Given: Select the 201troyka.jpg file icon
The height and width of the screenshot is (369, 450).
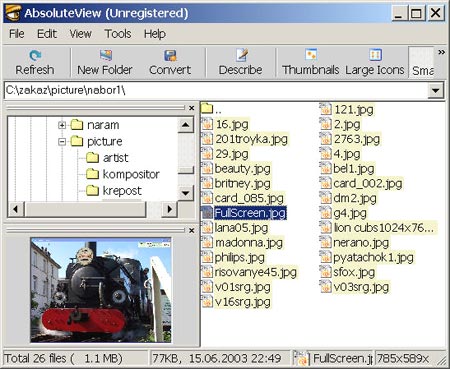Looking at the screenshot, I should tap(207, 139).
